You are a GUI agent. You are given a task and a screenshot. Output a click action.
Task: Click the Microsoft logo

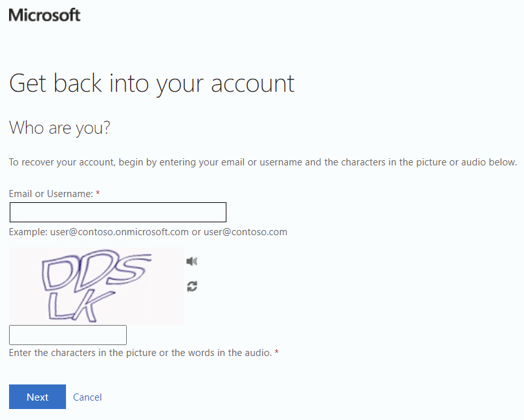pyautogui.click(x=45, y=15)
